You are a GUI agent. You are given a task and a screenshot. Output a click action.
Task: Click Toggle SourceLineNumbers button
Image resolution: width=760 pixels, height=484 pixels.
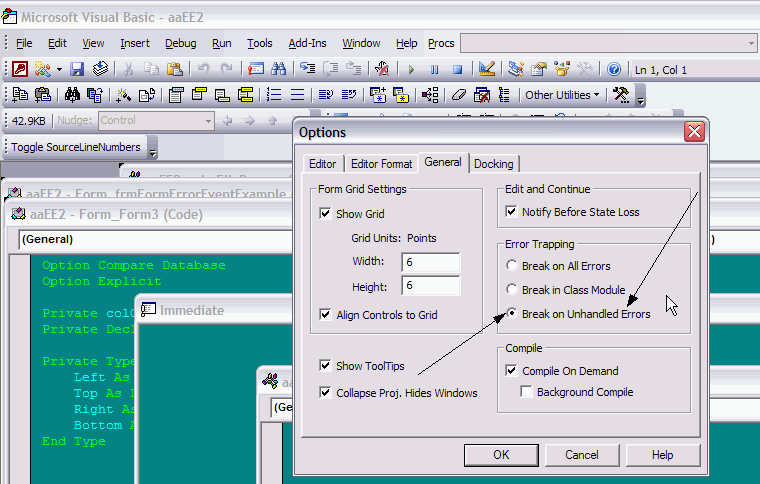76,147
